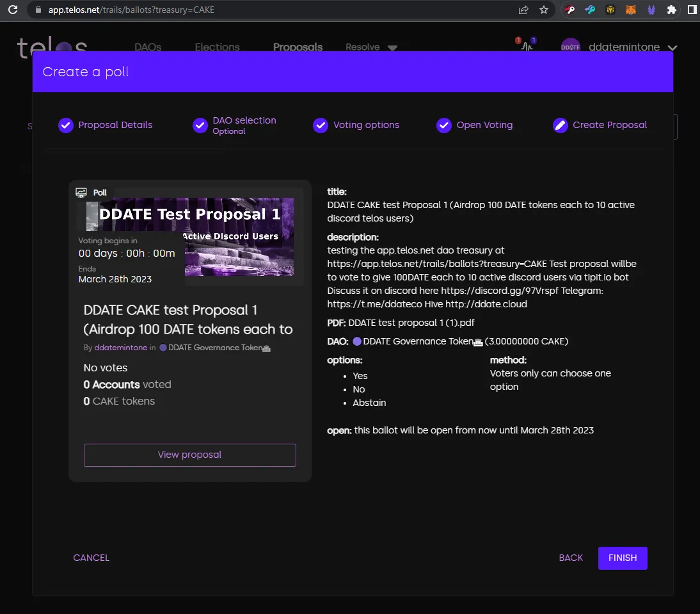Viewport: 700px width, 614px height.
Task: Click the browser address bar URL
Action: [131, 10]
